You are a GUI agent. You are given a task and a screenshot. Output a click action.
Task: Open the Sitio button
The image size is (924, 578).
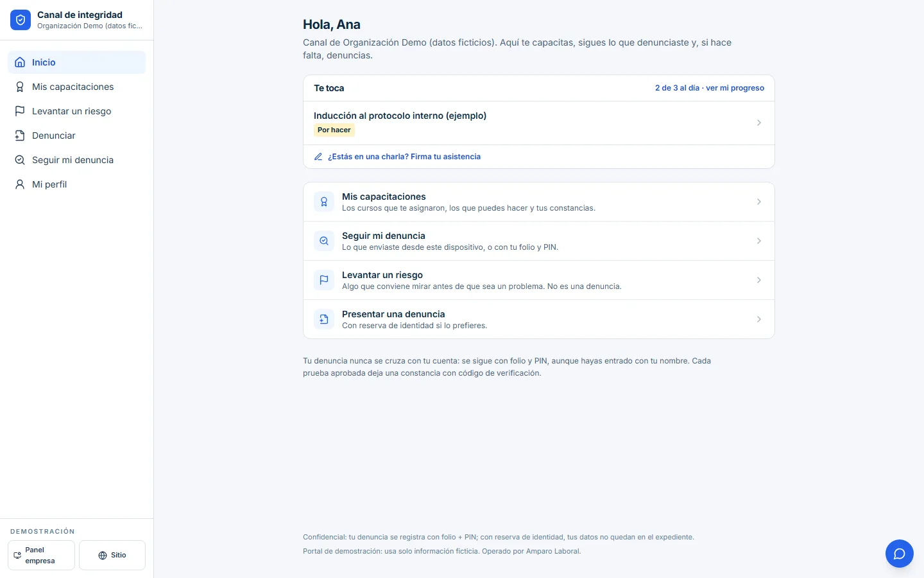[x=112, y=556]
